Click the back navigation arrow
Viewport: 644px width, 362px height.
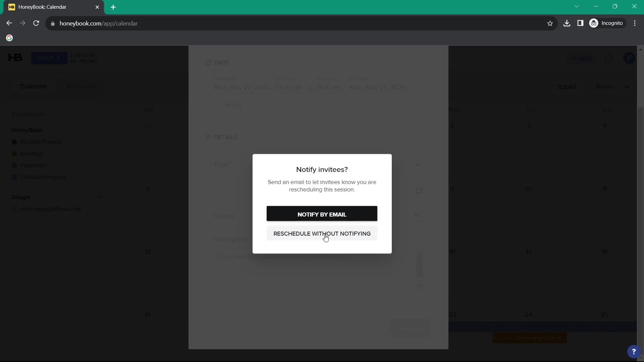pyautogui.click(x=9, y=23)
